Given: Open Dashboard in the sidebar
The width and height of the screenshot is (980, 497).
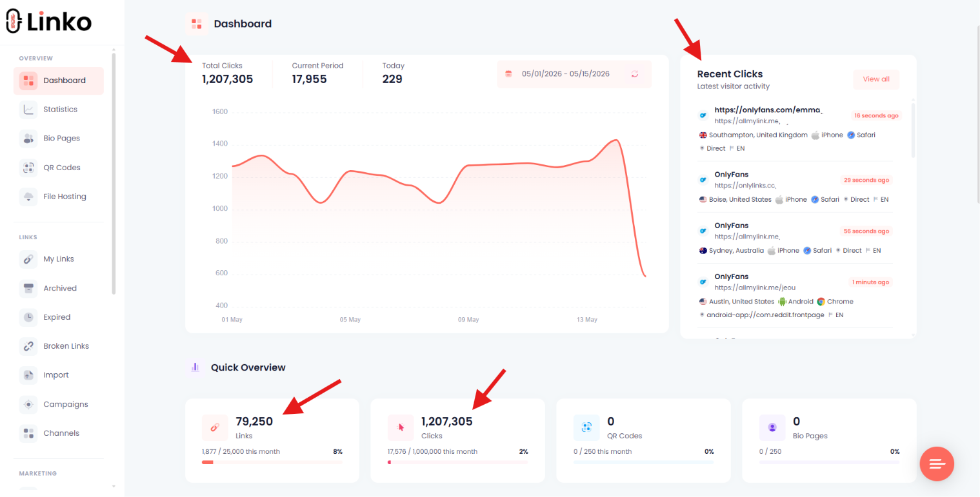Looking at the screenshot, I should coord(59,81).
